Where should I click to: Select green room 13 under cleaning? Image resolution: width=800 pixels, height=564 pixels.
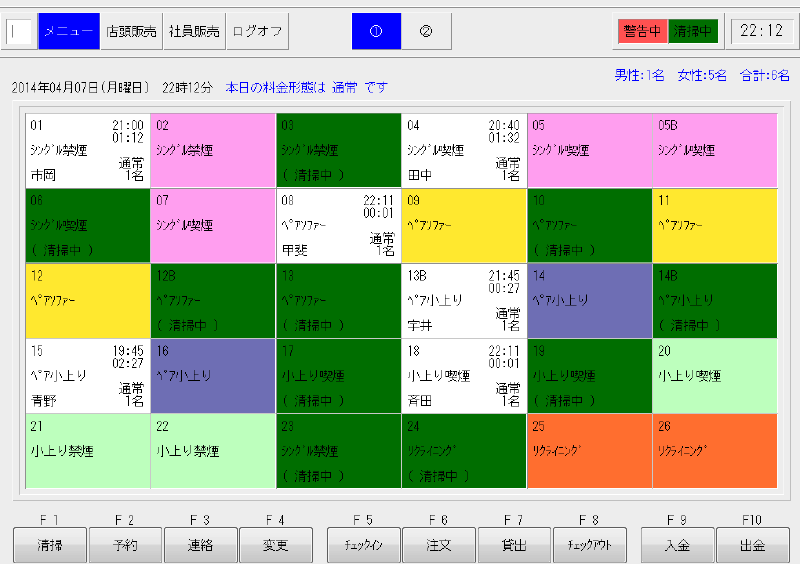point(339,301)
